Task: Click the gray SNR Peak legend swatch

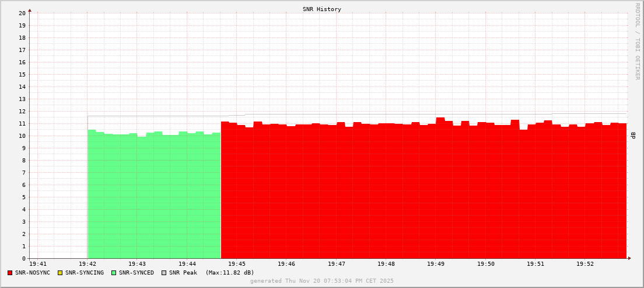Action: click(164, 273)
